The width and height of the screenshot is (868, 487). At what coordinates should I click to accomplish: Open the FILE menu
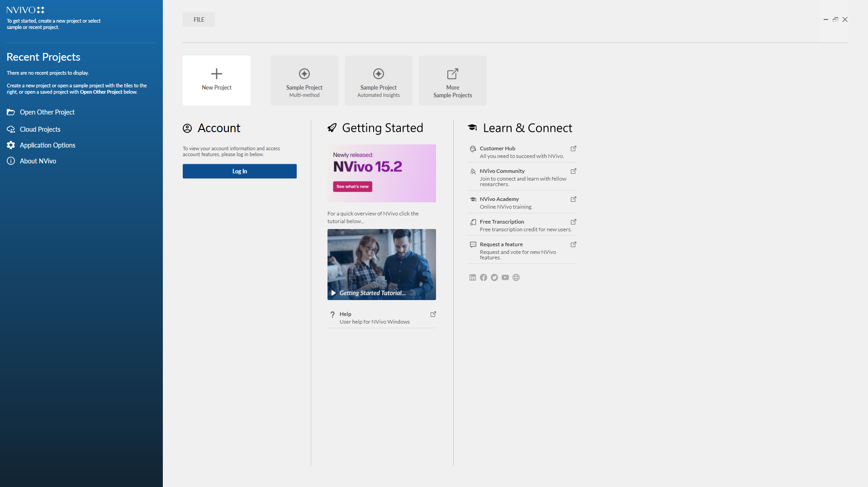(x=199, y=19)
